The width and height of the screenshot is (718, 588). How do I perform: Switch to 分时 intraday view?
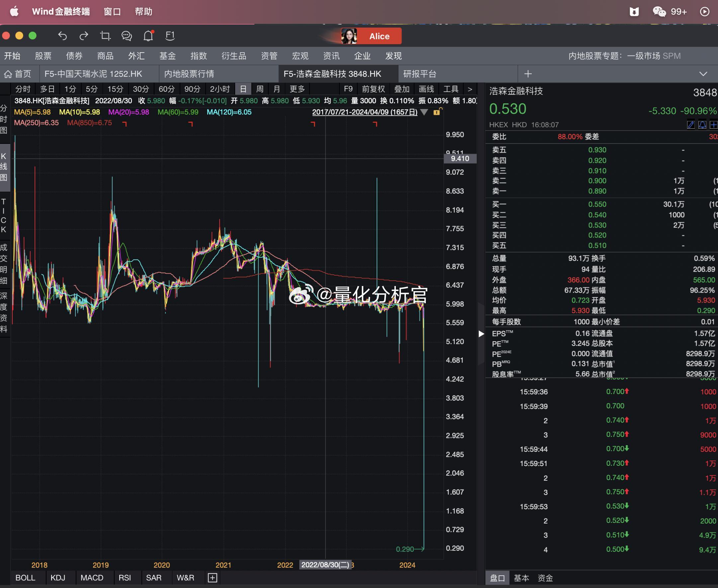pyautogui.click(x=23, y=89)
